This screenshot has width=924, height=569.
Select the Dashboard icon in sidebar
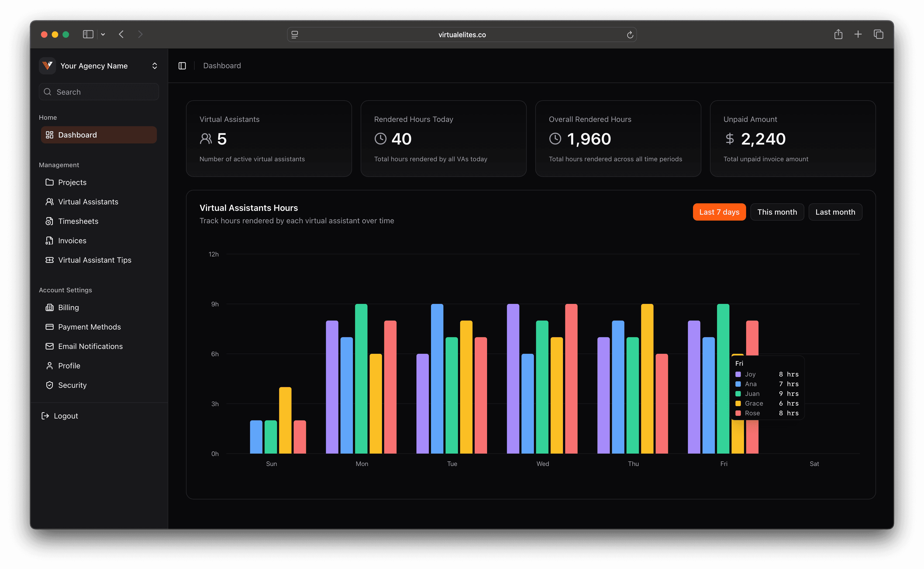pyautogui.click(x=50, y=134)
